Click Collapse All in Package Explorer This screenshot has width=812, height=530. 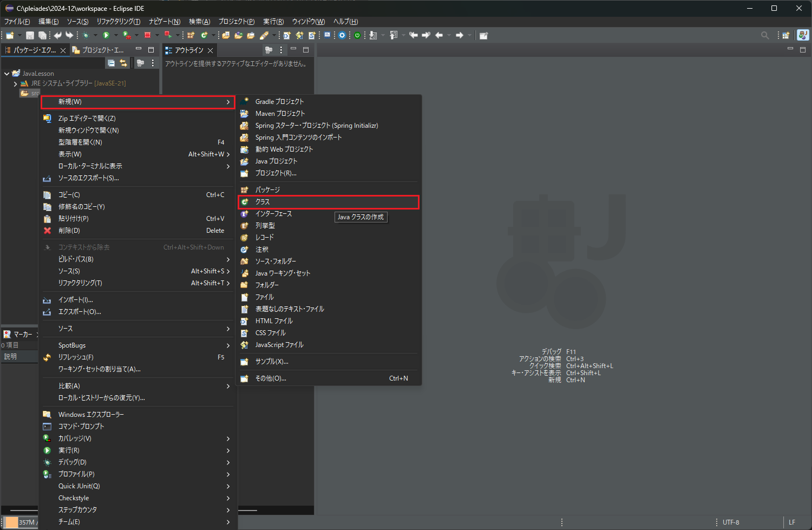click(x=111, y=63)
